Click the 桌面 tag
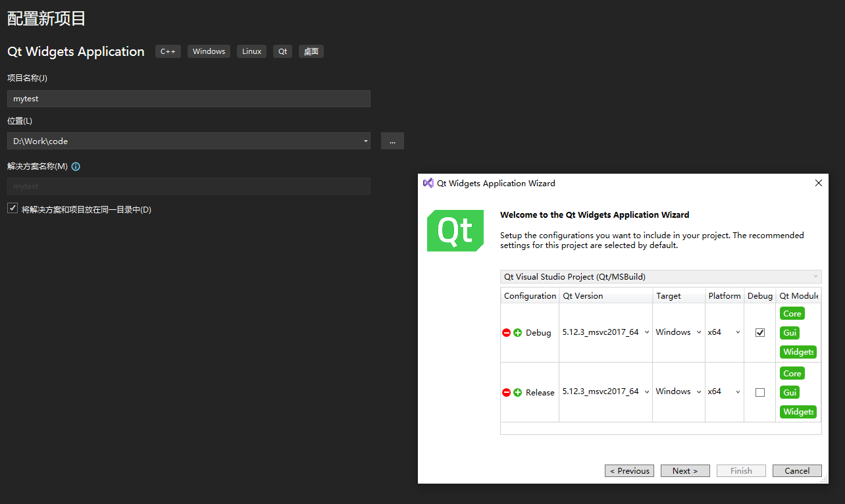The image size is (845, 504). tap(311, 51)
